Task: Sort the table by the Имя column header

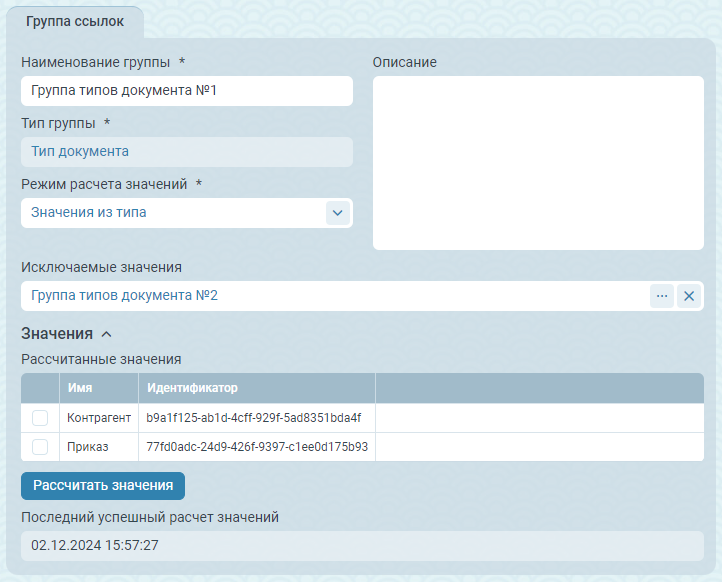Action: (98, 388)
